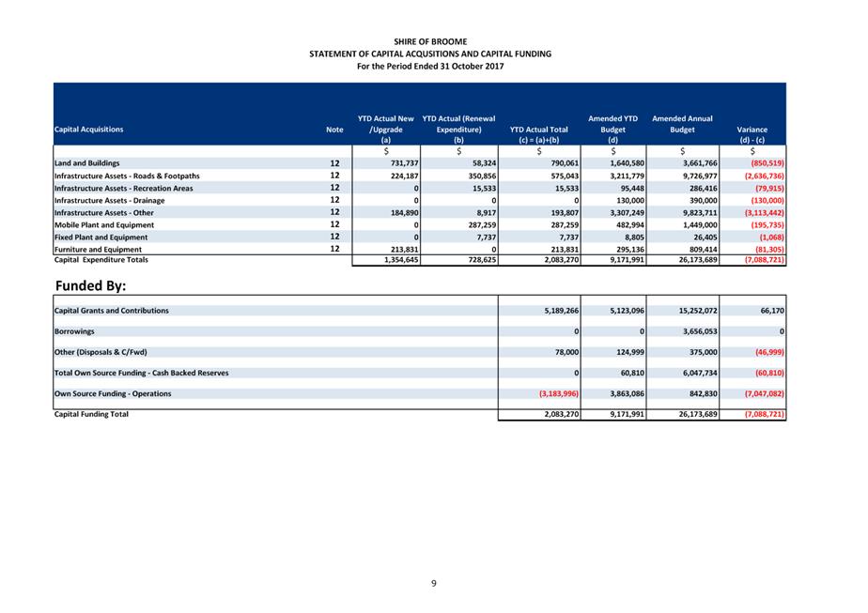Click value 286,416 annual budget

(703, 188)
